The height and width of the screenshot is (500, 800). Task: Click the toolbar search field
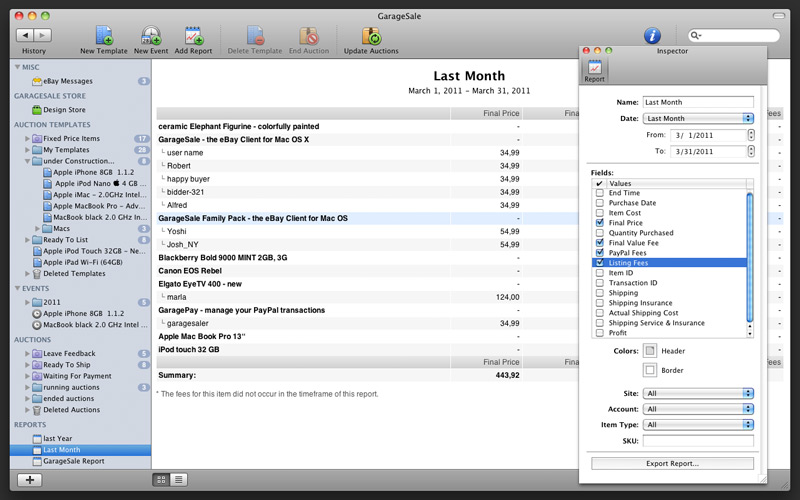pos(734,35)
